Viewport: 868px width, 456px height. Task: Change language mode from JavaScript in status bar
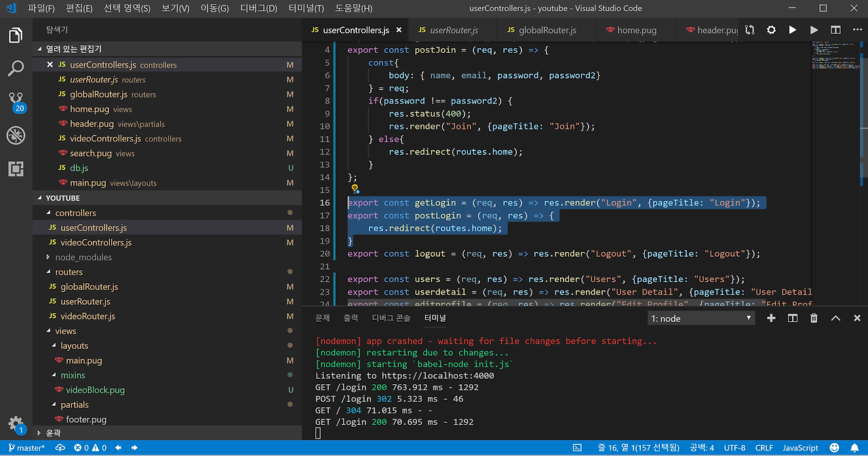coord(800,448)
